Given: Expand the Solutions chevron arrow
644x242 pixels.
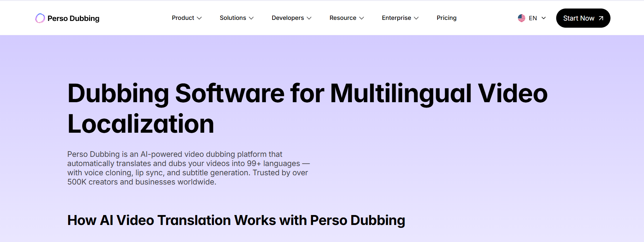Looking at the screenshot, I should coord(251,18).
